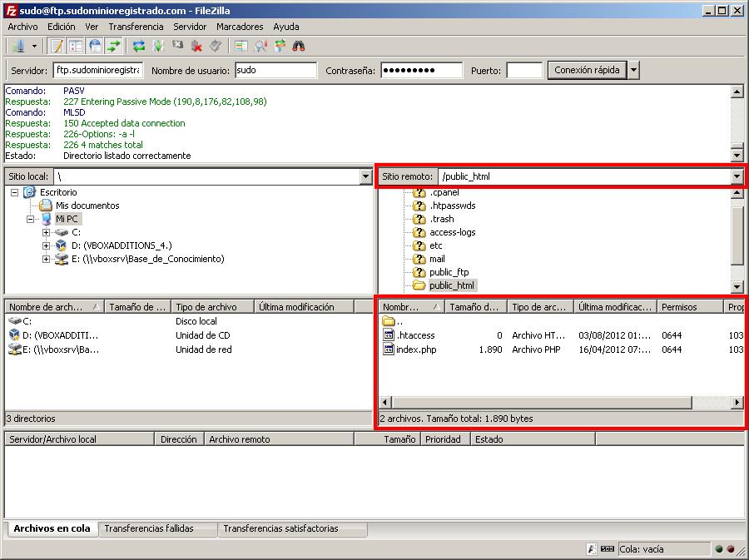Click the binoculars file search icon
This screenshot has width=749, height=560.
coord(299,47)
